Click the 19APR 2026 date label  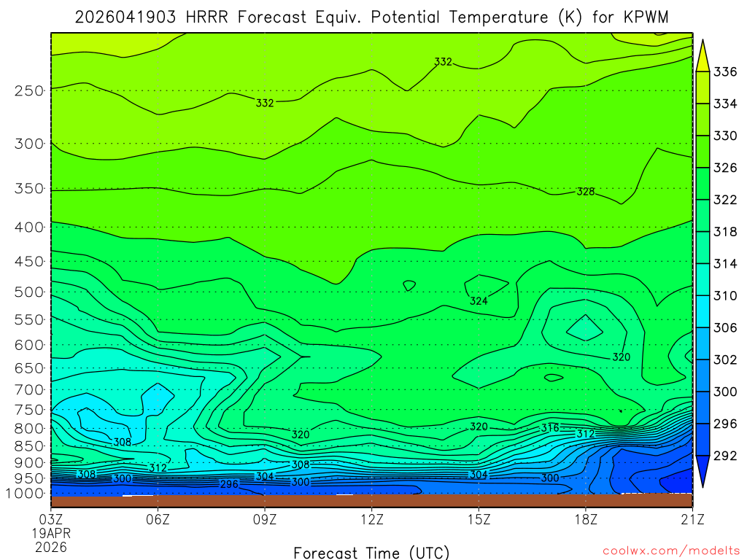(51, 540)
